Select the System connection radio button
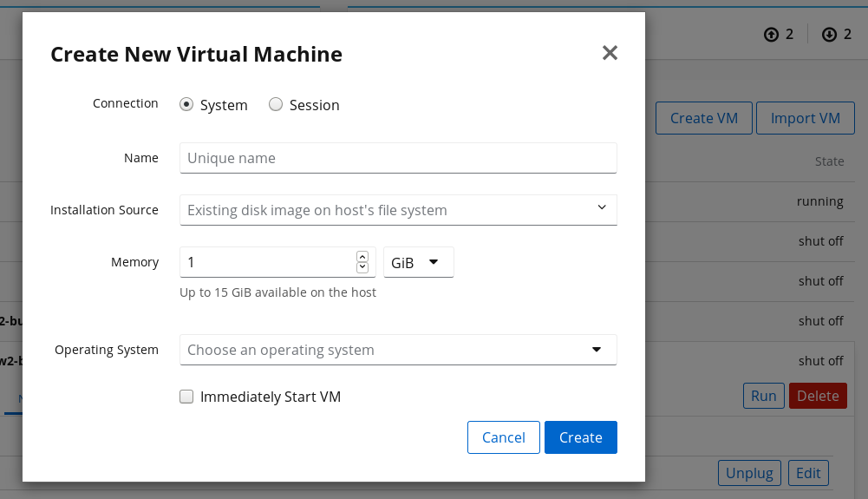The height and width of the screenshot is (499, 868). click(x=186, y=104)
